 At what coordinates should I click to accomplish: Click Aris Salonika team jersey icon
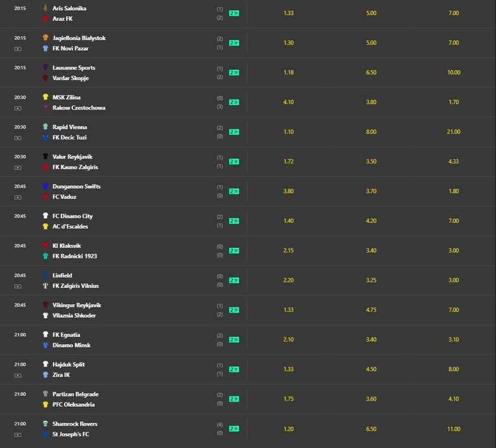coord(45,8)
